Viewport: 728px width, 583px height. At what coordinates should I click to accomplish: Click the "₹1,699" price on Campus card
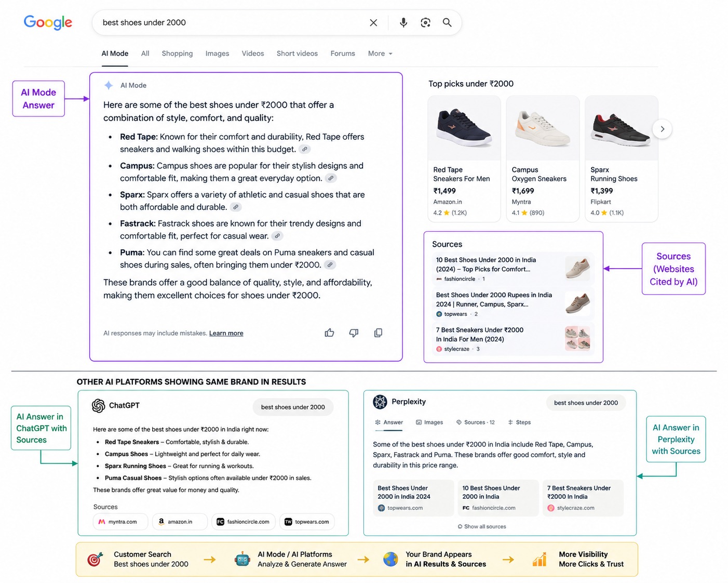523,191
